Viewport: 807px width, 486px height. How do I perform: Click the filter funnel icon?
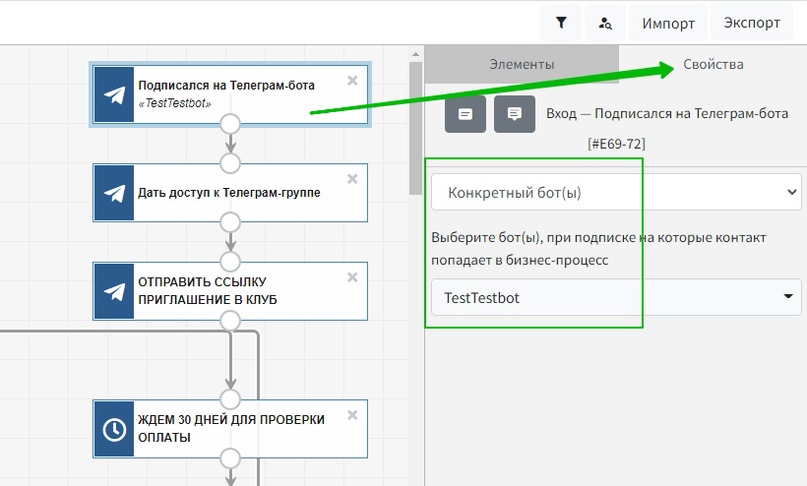click(561, 22)
